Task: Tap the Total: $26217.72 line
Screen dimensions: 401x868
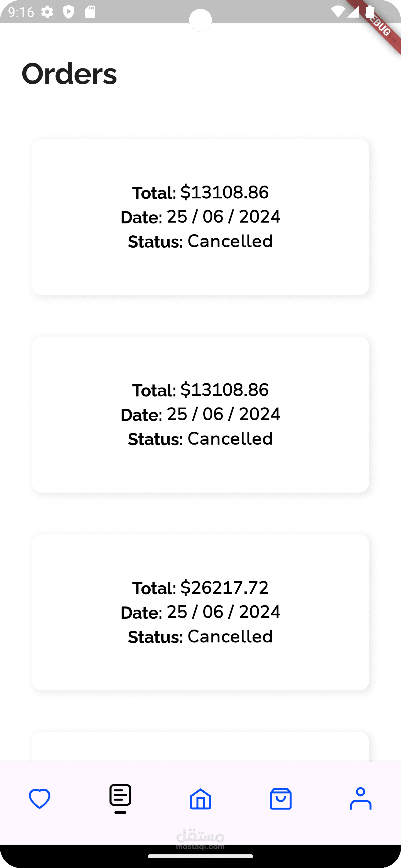Action: tap(200, 588)
